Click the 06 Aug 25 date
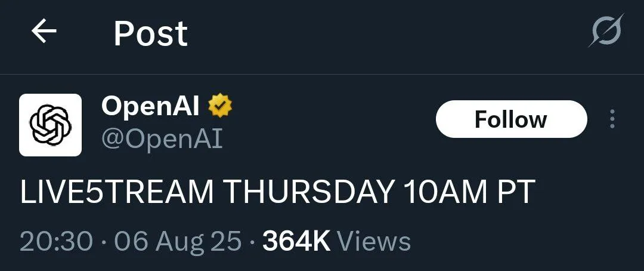644x271 pixels. pos(178,241)
